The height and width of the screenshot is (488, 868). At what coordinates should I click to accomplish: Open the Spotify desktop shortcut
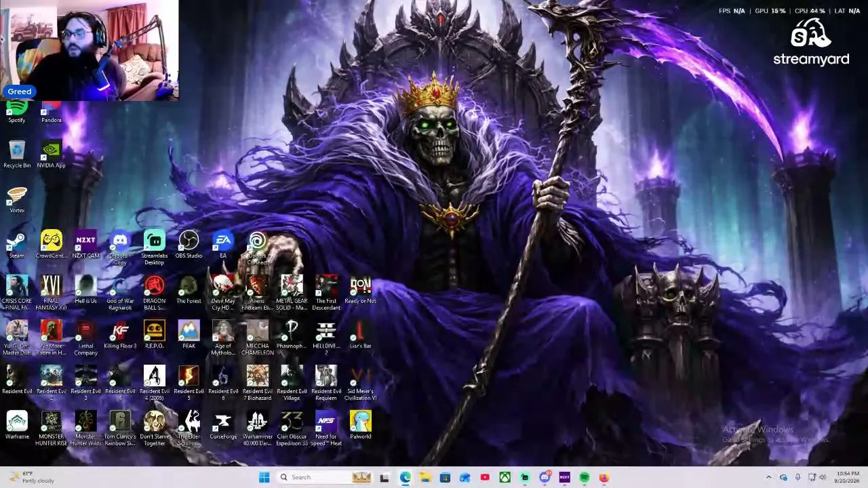17,112
